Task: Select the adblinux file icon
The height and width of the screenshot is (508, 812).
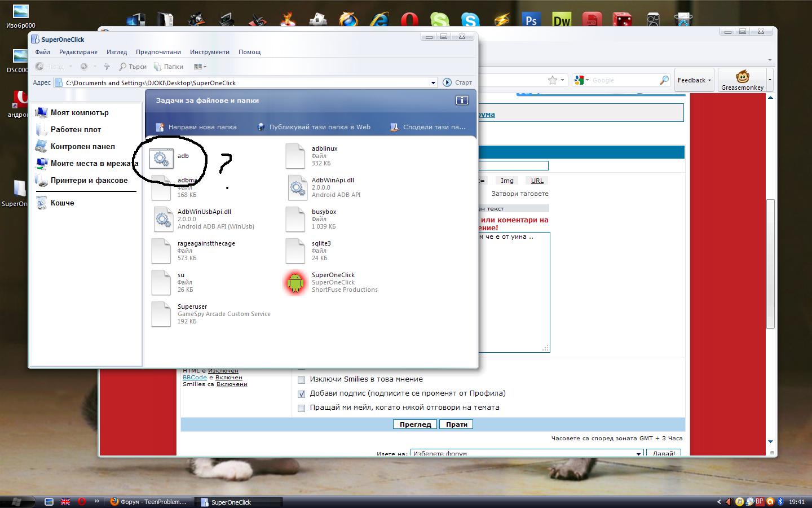Action: [295, 156]
